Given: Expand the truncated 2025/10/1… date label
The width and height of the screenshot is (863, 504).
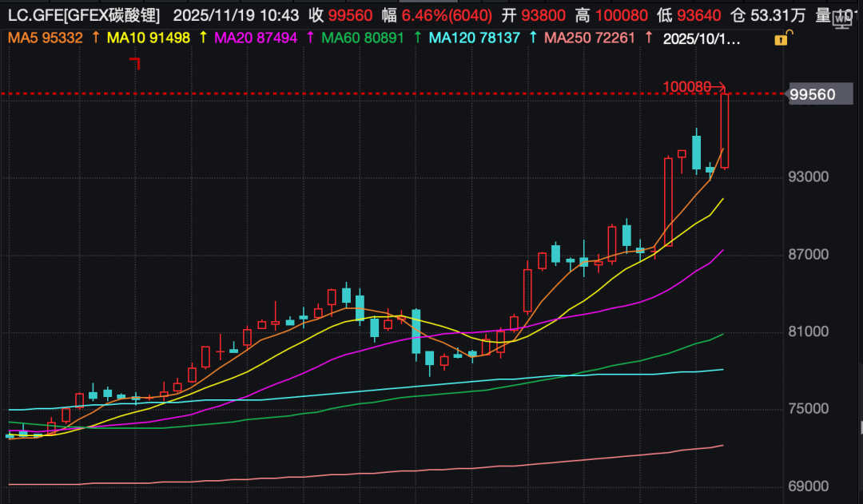Looking at the screenshot, I should point(702,38).
